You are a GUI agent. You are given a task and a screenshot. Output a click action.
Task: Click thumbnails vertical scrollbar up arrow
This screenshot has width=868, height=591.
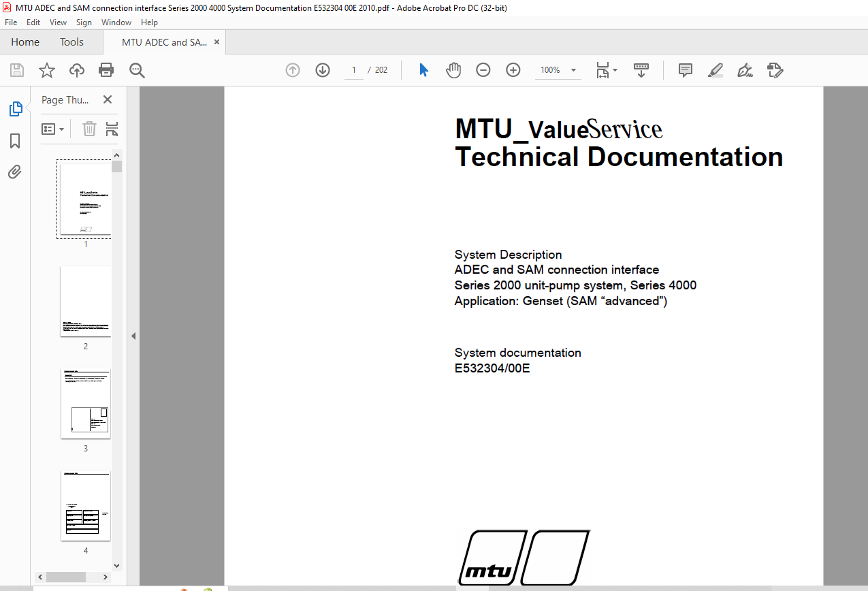coord(116,155)
